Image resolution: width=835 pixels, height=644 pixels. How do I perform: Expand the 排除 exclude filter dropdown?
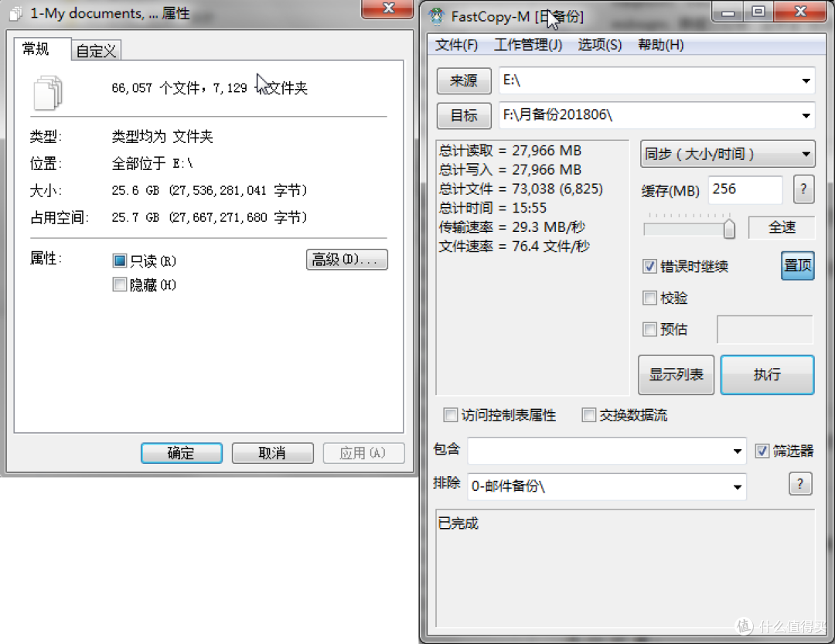(x=737, y=486)
